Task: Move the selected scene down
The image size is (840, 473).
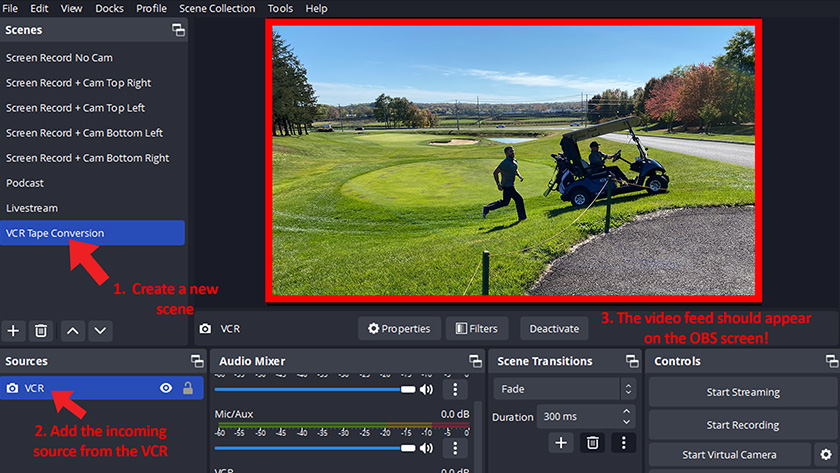Action: pyautogui.click(x=101, y=330)
